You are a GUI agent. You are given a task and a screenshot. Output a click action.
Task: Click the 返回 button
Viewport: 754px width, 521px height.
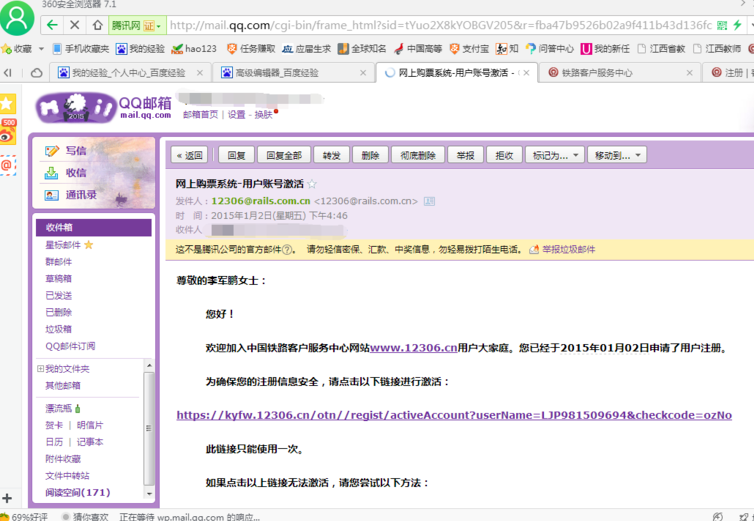tap(189, 155)
